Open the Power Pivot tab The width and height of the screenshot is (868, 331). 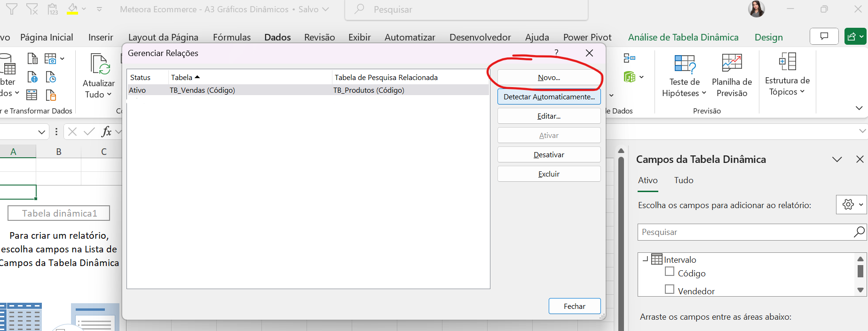[x=587, y=37]
